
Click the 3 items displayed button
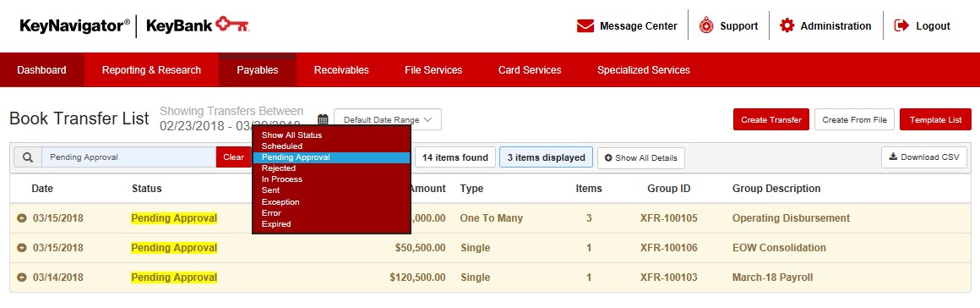coord(547,157)
